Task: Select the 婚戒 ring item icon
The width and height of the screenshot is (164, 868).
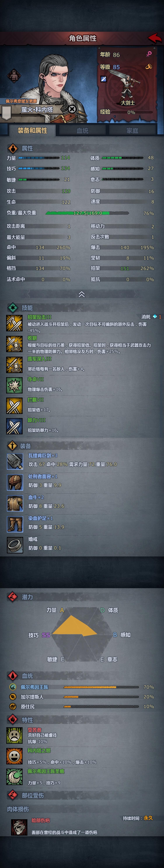Action: point(15,545)
